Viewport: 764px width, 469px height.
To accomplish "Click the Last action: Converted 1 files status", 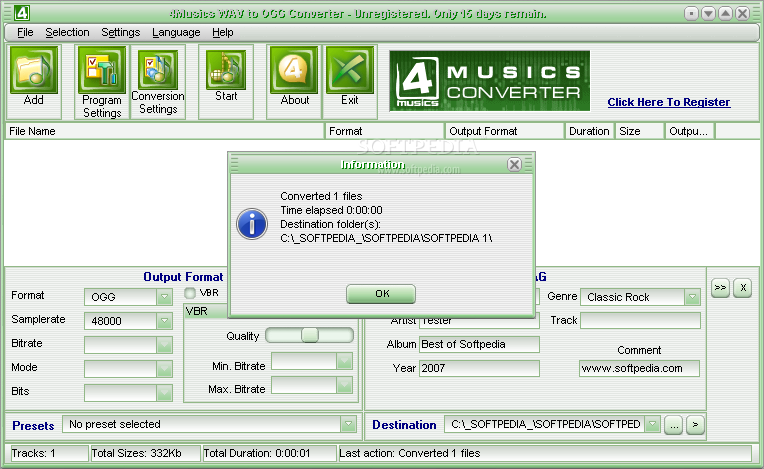I will tap(545, 453).
